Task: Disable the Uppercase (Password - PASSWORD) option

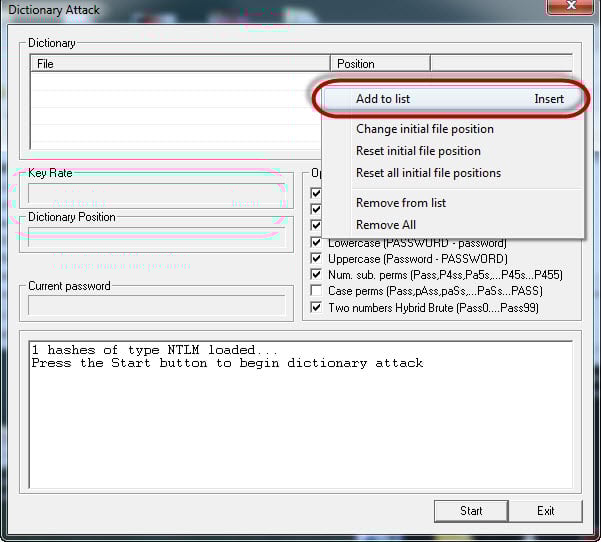Action: (x=317, y=259)
